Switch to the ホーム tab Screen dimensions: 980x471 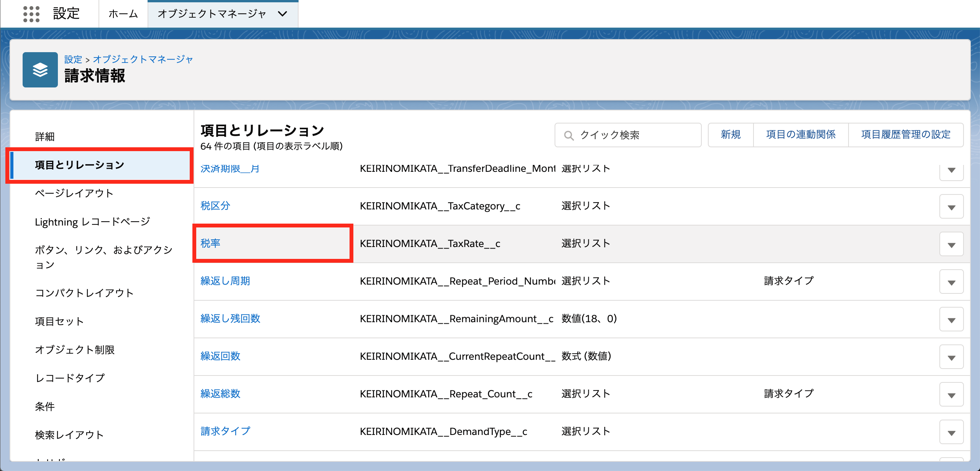click(123, 14)
